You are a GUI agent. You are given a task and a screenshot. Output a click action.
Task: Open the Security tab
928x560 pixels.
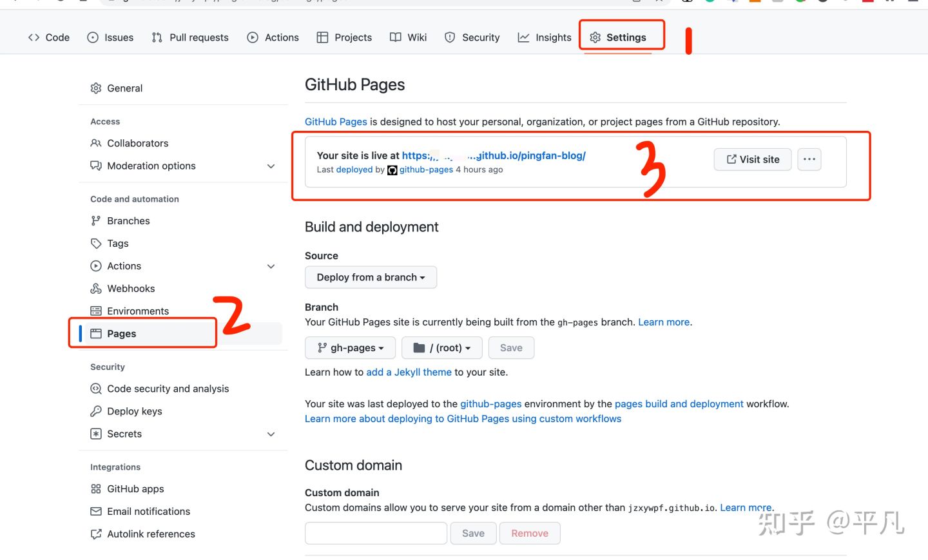(x=472, y=37)
